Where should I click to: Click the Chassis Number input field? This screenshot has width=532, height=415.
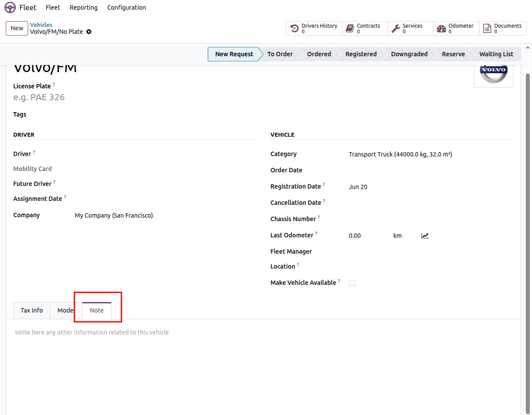pos(431,219)
